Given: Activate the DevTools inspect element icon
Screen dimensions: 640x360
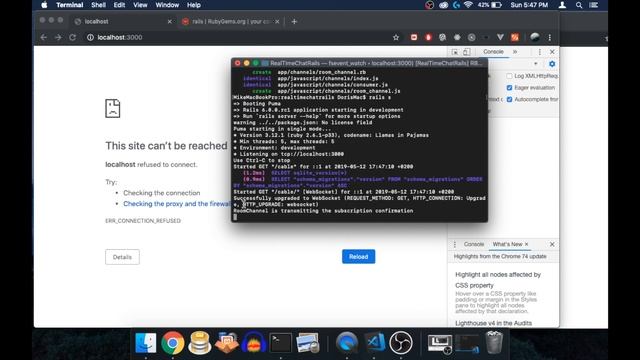Looking at the screenshot, I should pyautogui.click(x=455, y=52).
